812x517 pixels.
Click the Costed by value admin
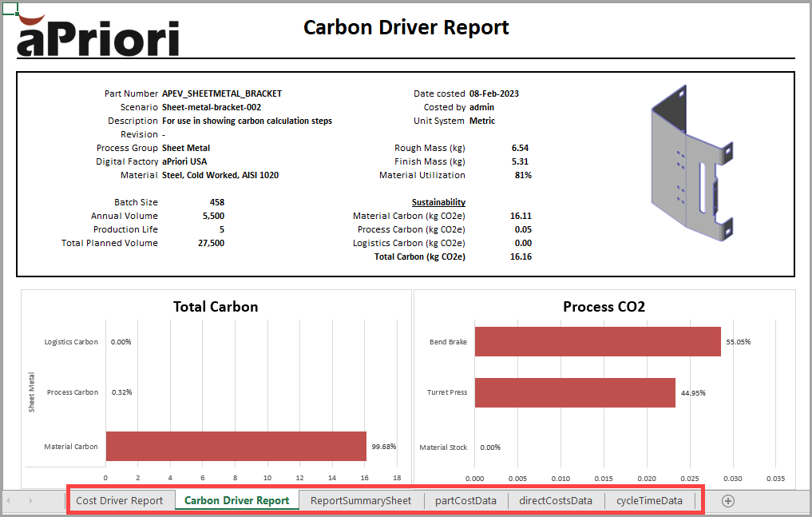click(x=481, y=107)
